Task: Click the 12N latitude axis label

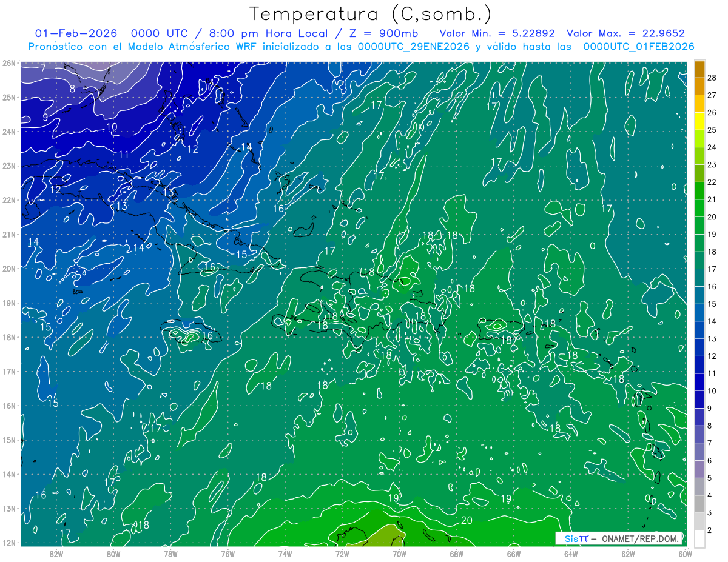Action: pyautogui.click(x=9, y=543)
